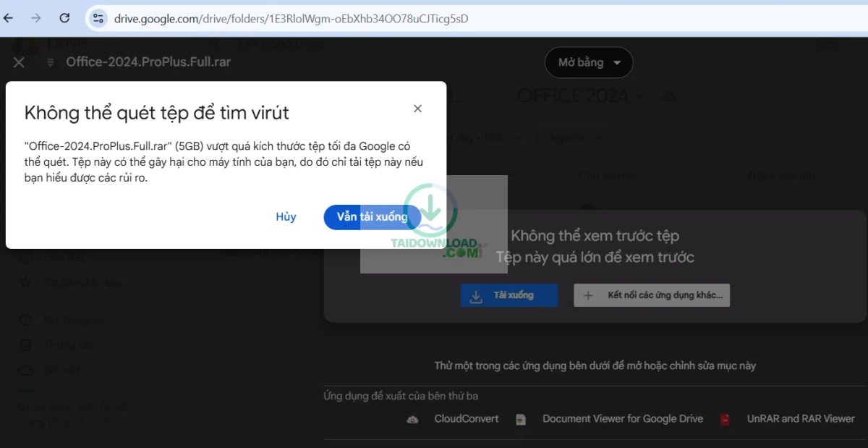Click the site information icon in address bar
Viewport: 868px width, 448px height.
point(98,18)
